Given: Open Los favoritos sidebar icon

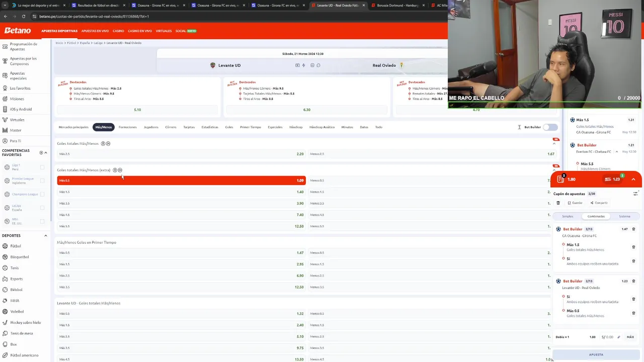Looking at the screenshot, I should point(5,88).
